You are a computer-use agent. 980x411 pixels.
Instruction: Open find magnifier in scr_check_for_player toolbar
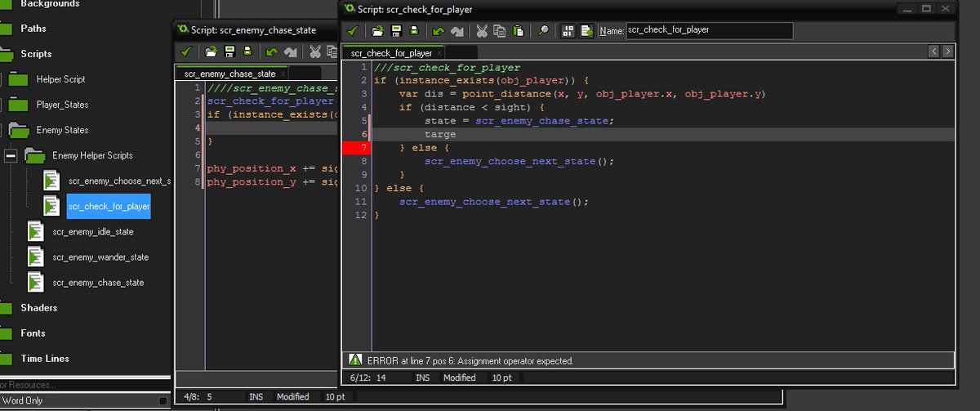point(543,31)
